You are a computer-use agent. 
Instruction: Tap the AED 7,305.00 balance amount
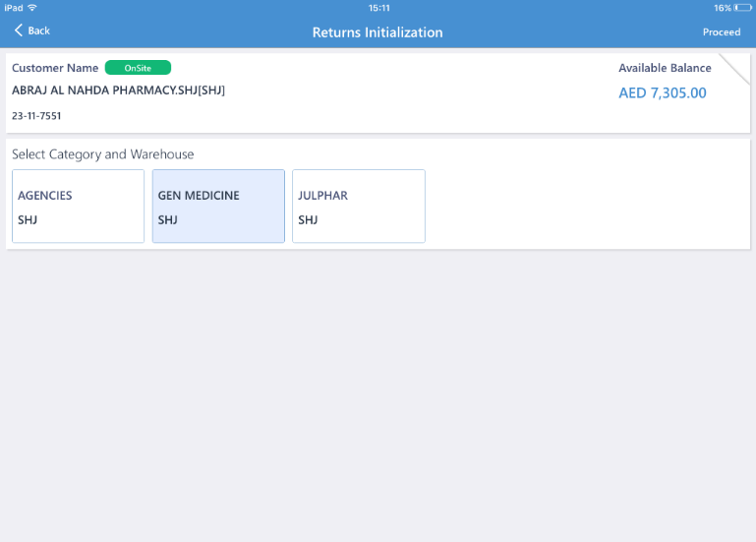pyautogui.click(x=663, y=92)
